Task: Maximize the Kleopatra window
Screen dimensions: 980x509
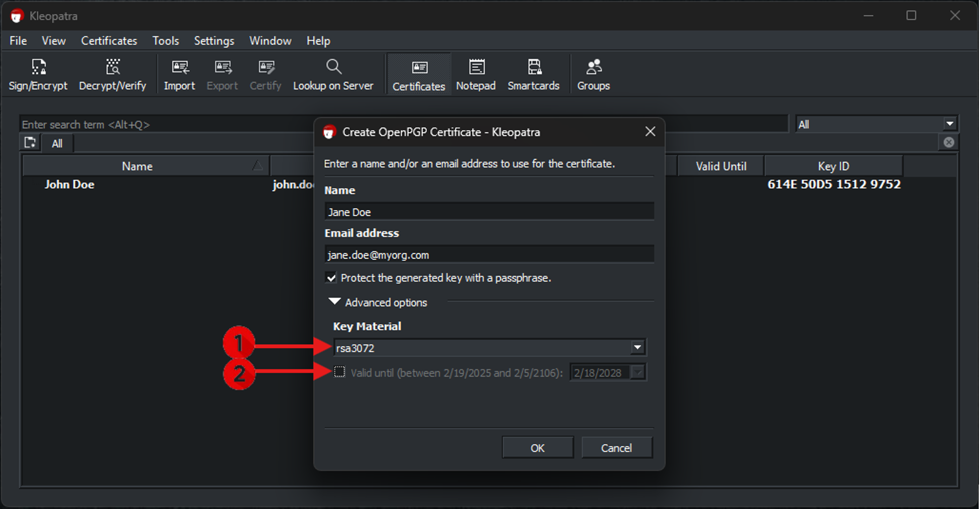Action: 911,16
